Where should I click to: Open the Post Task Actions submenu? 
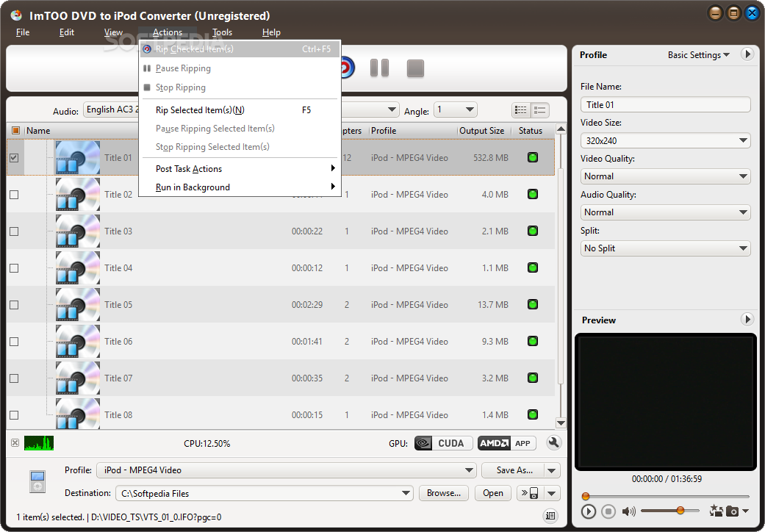[x=239, y=169]
